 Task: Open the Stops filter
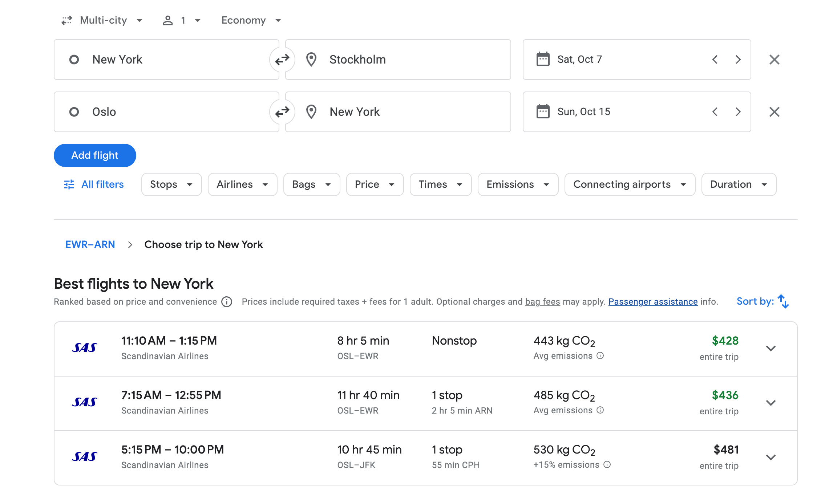click(171, 184)
